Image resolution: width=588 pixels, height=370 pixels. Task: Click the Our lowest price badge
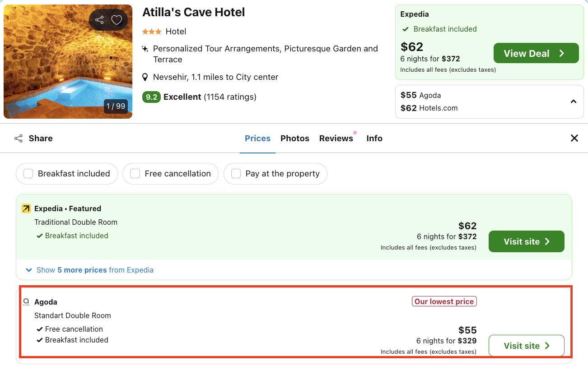444,301
